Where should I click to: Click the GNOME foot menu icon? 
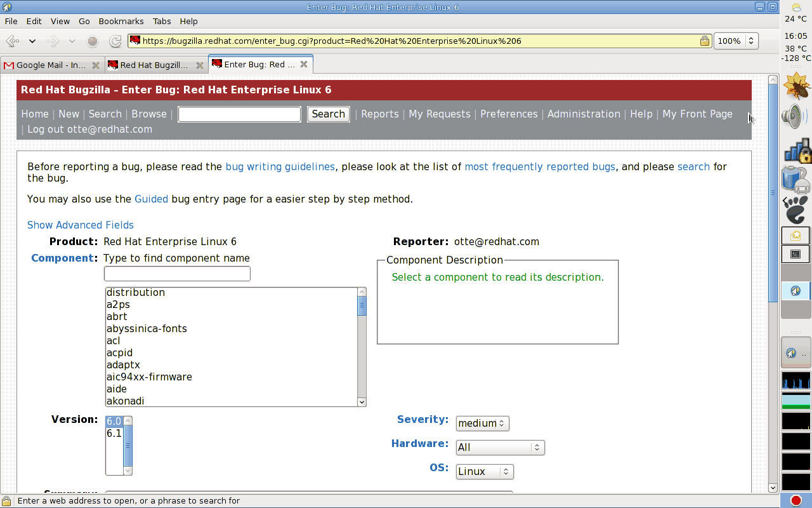(x=796, y=209)
